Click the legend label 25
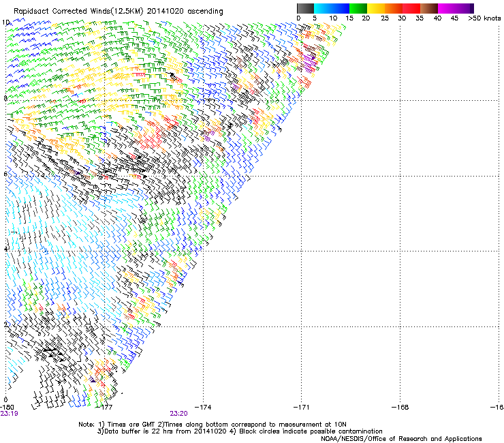 385,18
